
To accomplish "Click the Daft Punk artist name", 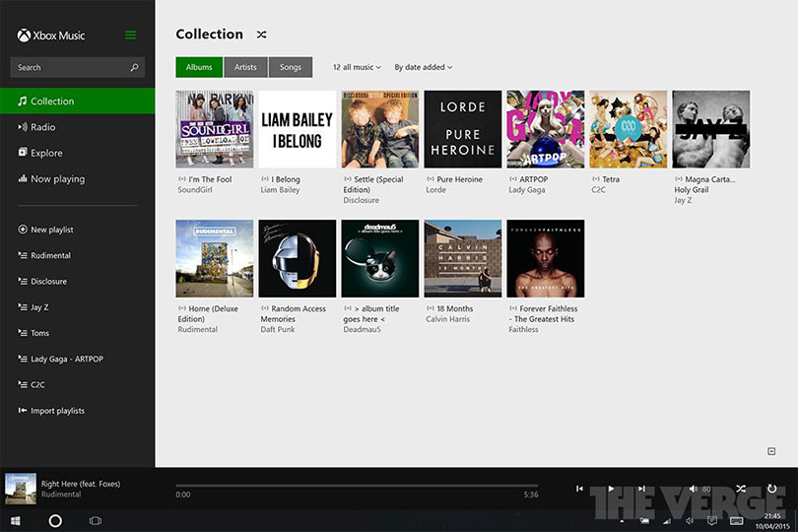I will [x=278, y=329].
